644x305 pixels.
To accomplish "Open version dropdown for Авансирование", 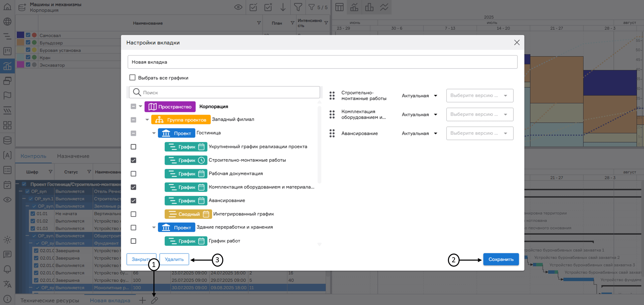I will [x=479, y=133].
